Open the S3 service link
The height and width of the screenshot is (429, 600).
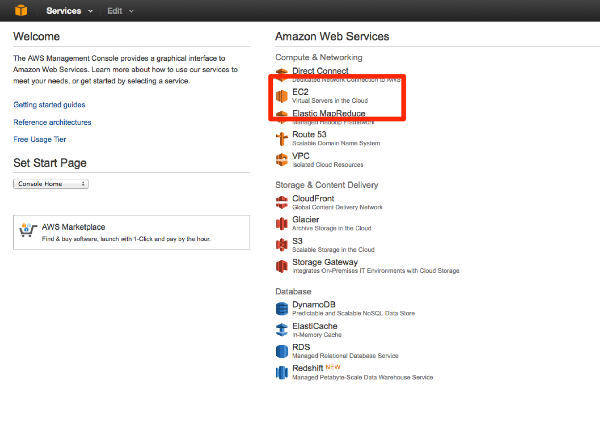pos(297,241)
